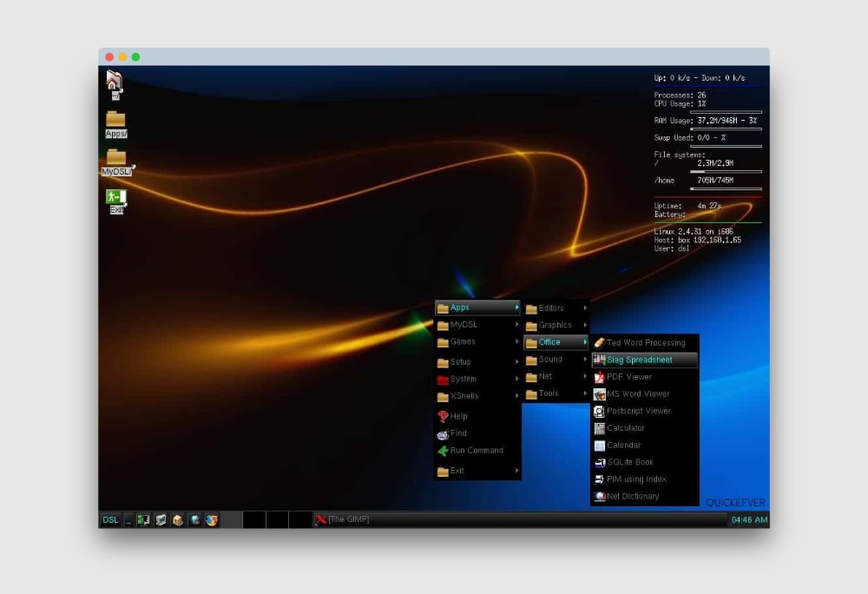The image size is (868, 594).
Task: Choose Find from the main menu
Action: pyautogui.click(x=477, y=432)
